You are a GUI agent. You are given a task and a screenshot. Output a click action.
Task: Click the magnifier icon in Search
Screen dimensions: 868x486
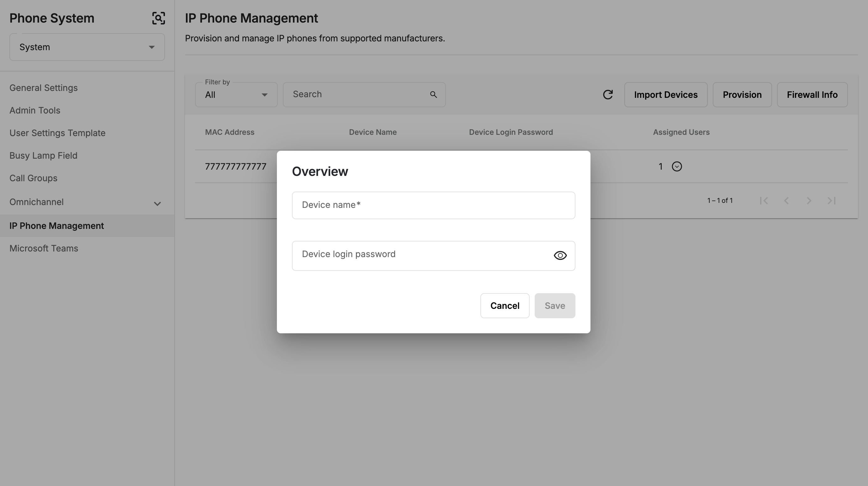tap(433, 95)
